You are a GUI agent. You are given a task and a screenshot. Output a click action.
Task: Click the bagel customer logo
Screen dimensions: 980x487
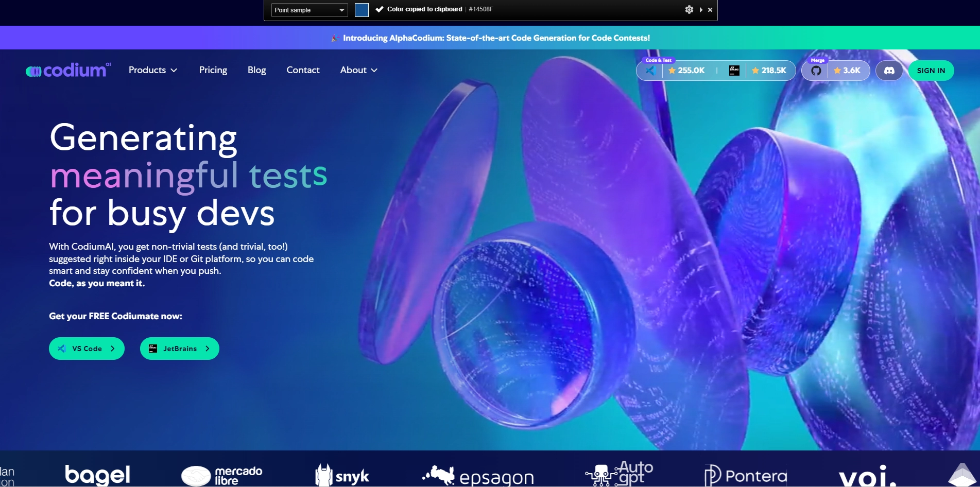97,475
